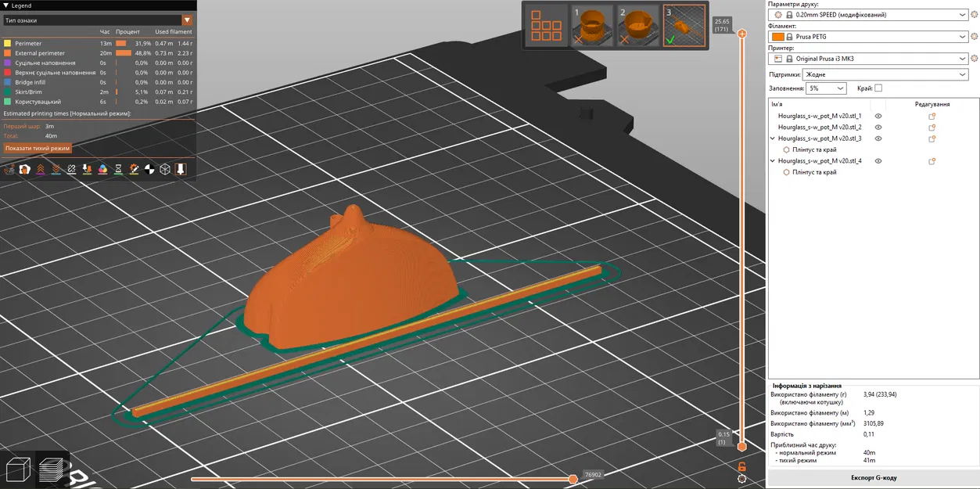This screenshot has width=980, height=489.
Task: Toggle wipe moves icon in legend toolbar
Action: point(25,169)
